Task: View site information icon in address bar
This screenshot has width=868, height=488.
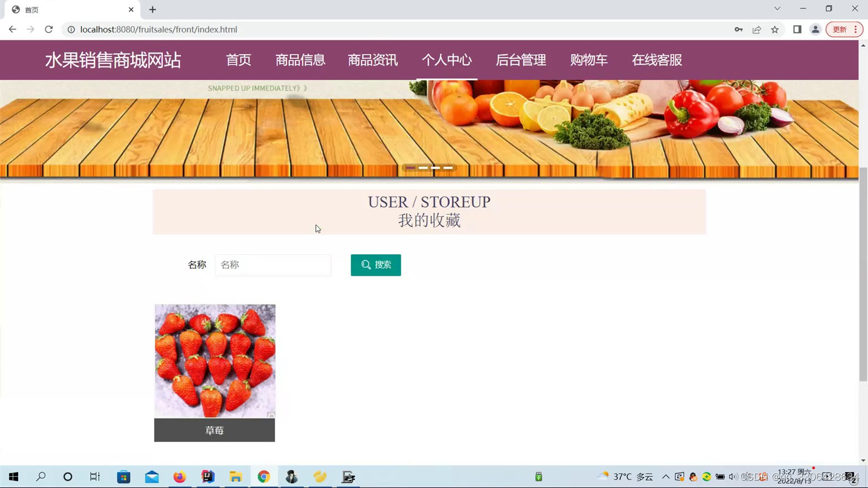Action: (71, 29)
